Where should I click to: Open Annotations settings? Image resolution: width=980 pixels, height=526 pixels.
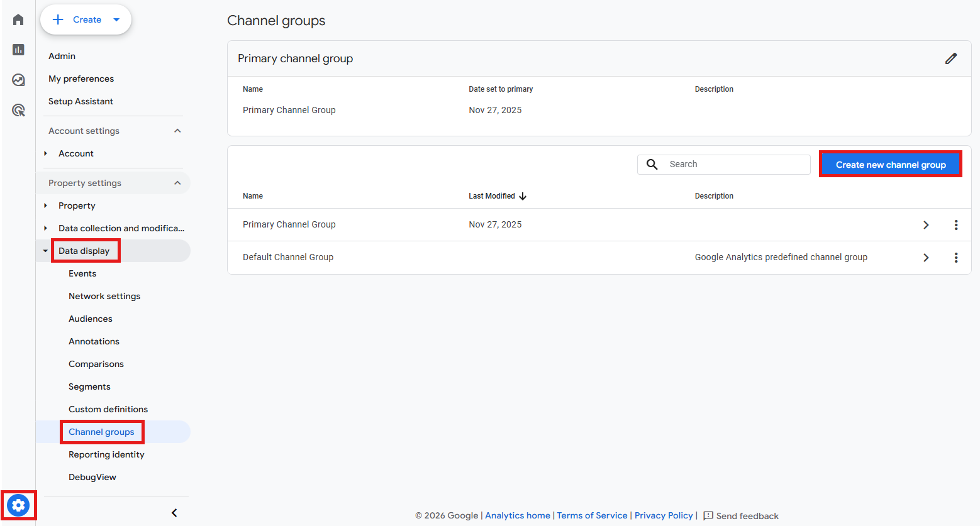coord(94,341)
